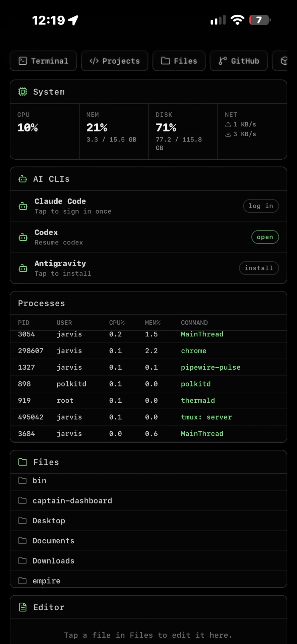
Task: Click the pipewire-pulse process command
Action: point(211,367)
